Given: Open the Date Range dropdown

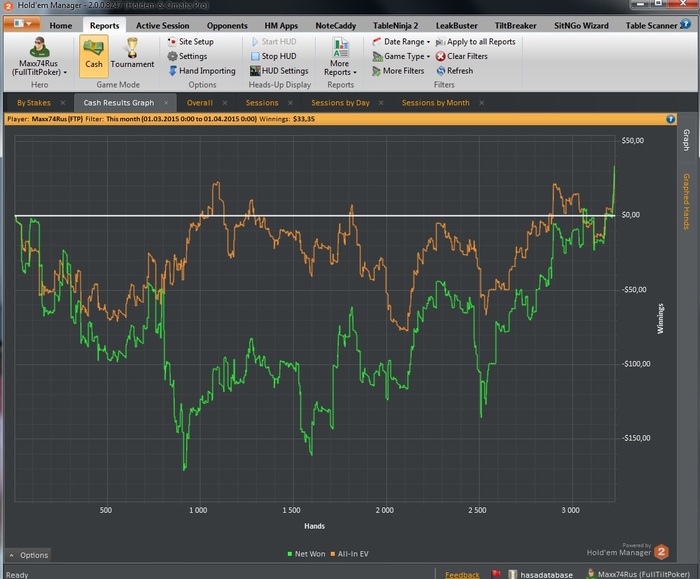Looking at the screenshot, I should click(x=405, y=42).
